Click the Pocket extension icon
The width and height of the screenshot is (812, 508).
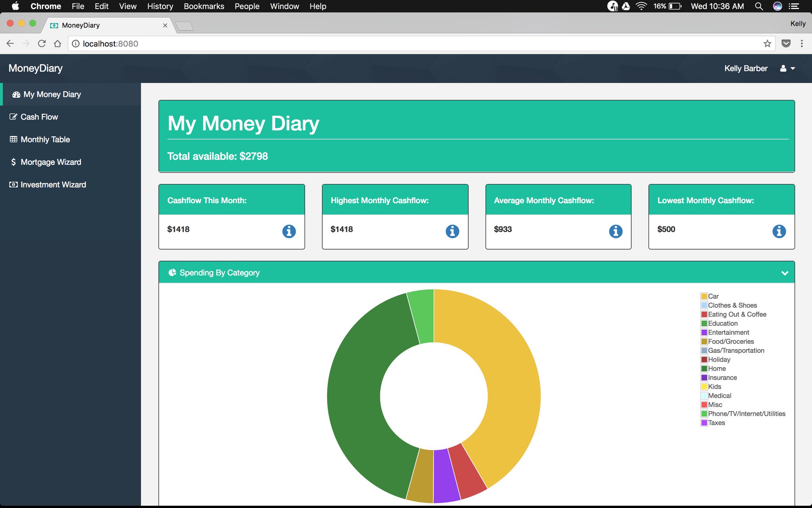[x=786, y=44]
